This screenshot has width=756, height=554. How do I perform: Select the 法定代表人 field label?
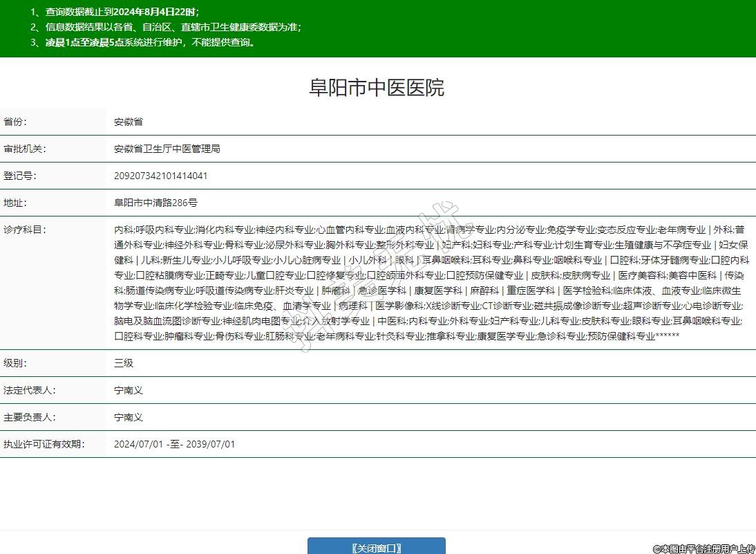pyautogui.click(x=29, y=390)
